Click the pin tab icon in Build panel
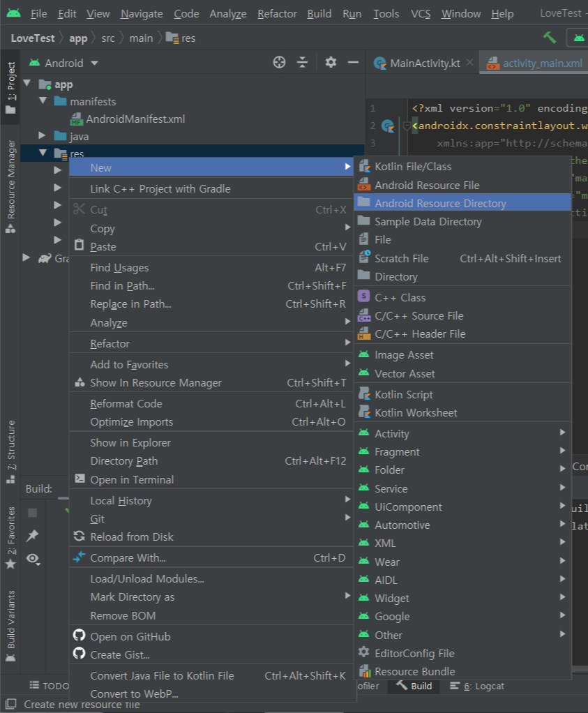 (32, 536)
